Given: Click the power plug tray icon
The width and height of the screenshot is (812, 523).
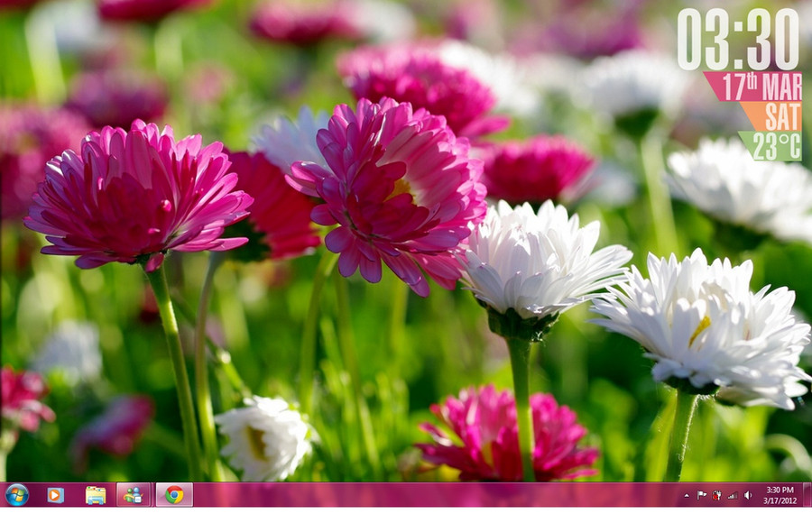Looking at the screenshot, I should [716, 496].
